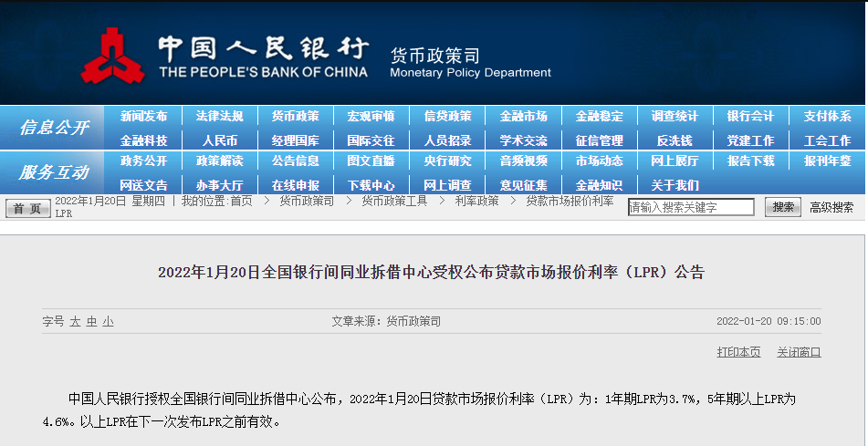Screen dimensions: 868x446
Task: Click breadcrumb link 首页
Action: pos(241,201)
